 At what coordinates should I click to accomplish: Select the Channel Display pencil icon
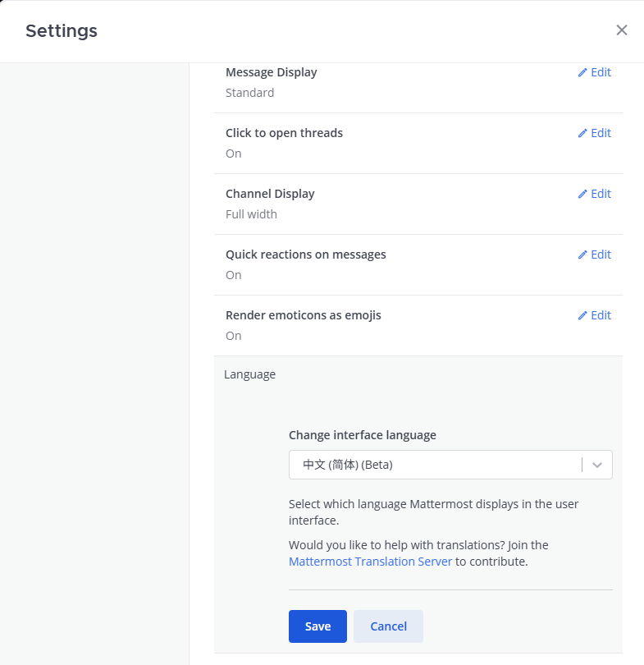[582, 194]
